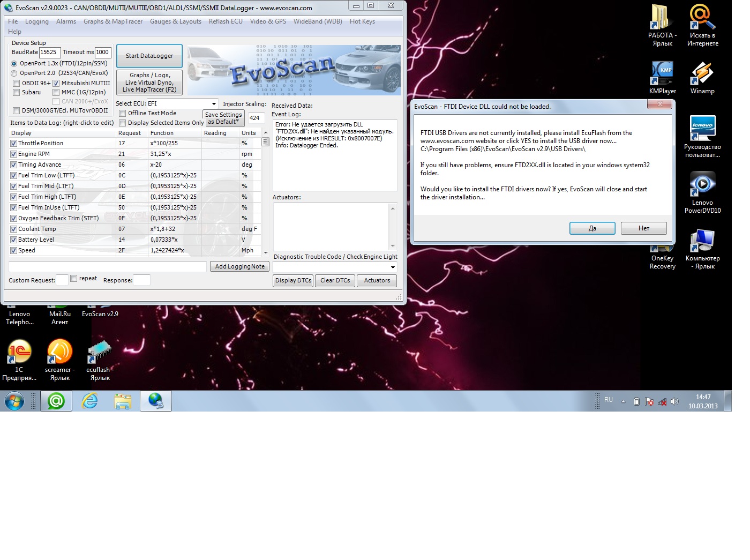The height and width of the screenshot is (560, 750).
Task: Select the OpenPort 2.0 radio button
Action: pos(14,73)
